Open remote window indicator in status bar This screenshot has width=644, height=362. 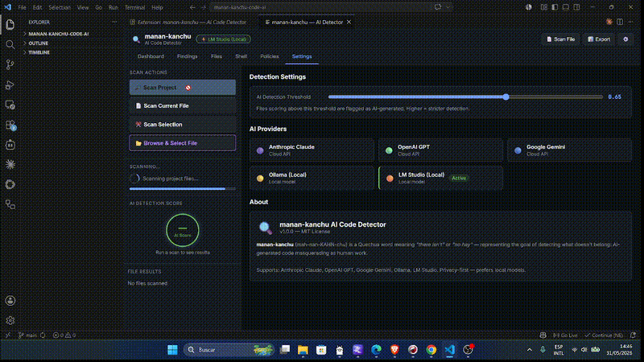click(x=8, y=335)
